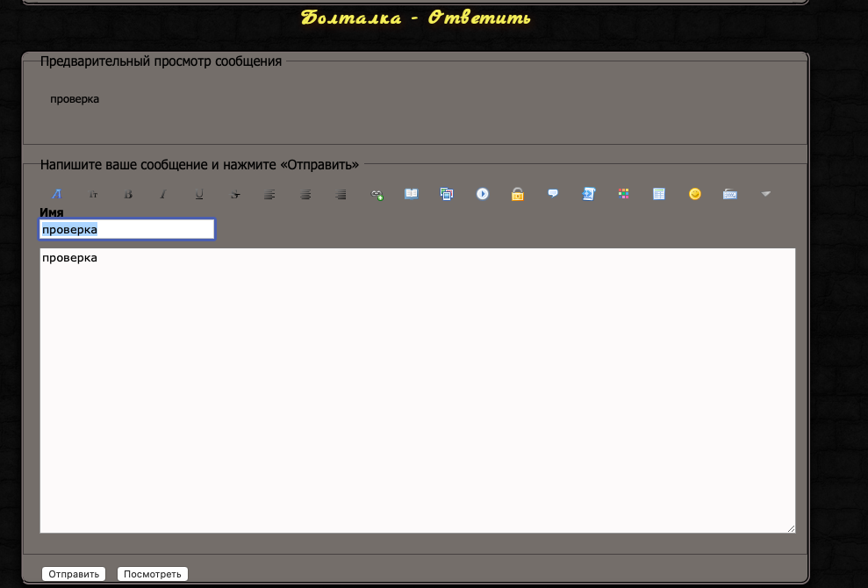Insert code block with script icon
The height and width of the screenshot is (588, 868).
pos(588,194)
